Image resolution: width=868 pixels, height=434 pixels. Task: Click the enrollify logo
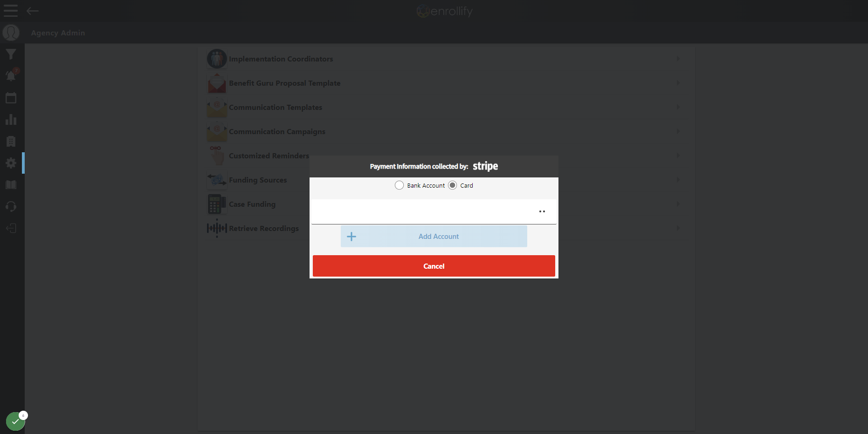click(445, 11)
